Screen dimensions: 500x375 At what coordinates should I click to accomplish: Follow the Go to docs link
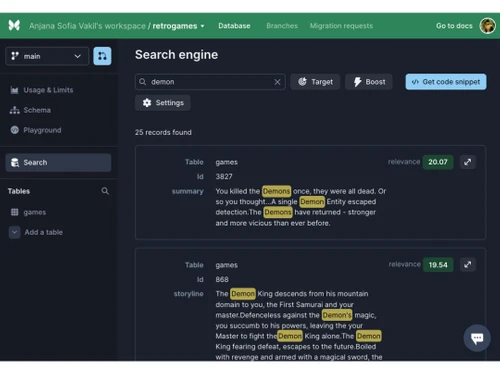click(x=454, y=26)
